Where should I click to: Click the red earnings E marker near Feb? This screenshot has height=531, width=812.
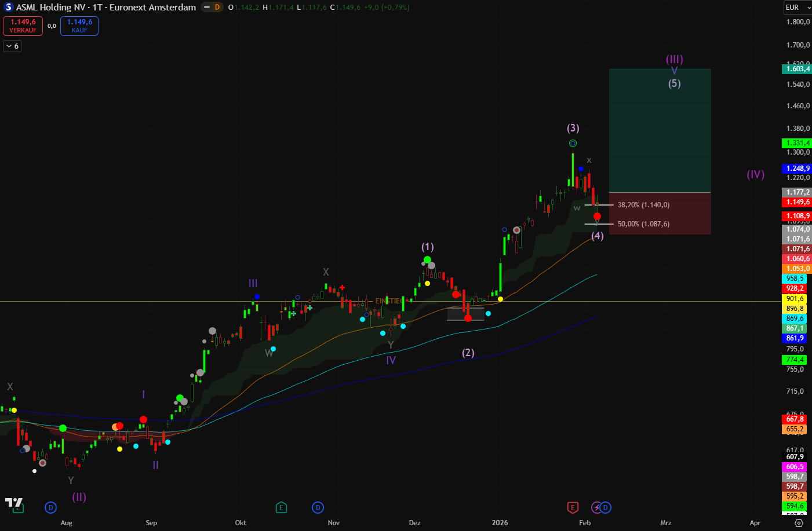tap(573, 508)
